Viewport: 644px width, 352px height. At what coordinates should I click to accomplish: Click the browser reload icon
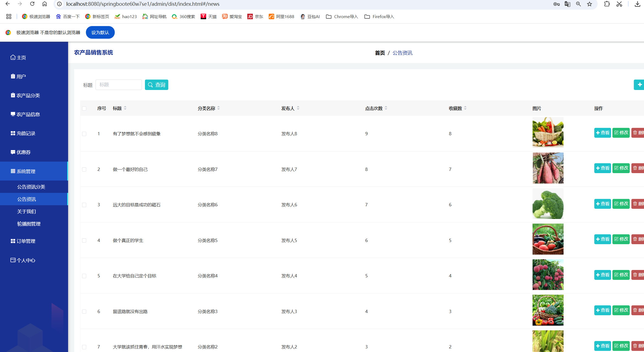coord(32,4)
